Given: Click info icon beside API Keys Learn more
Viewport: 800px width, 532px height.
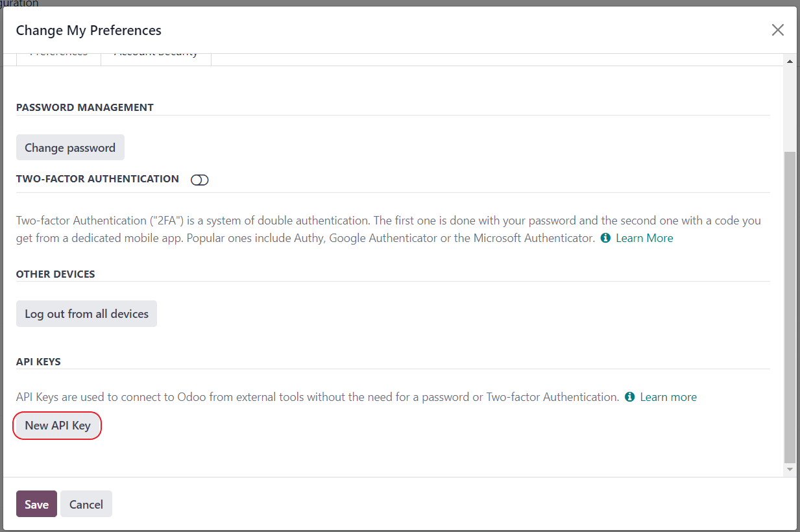Looking at the screenshot, I should 629,397.
